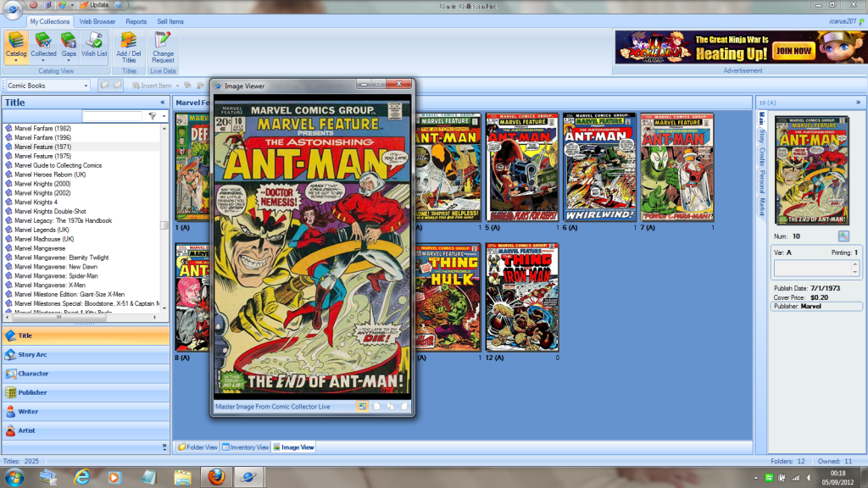Select Marvel Feature (1975) in title list
Screen dimensions: 868x488
(42, 156)
